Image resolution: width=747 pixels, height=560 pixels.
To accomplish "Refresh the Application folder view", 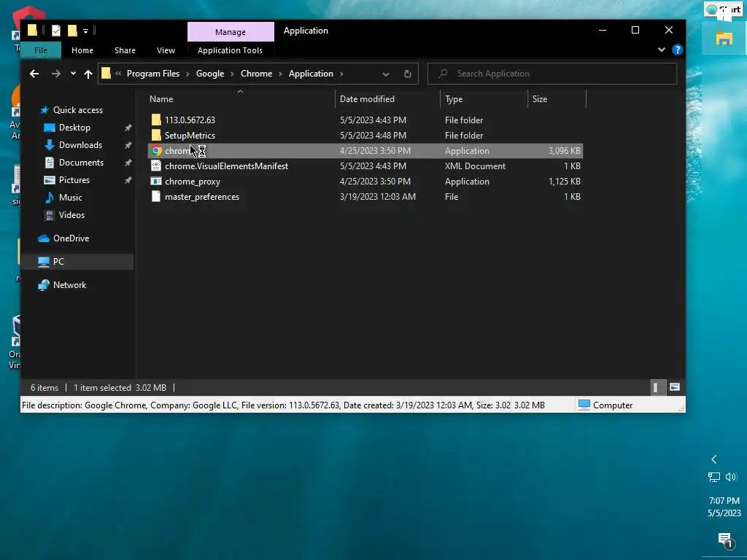I will tap(407, 74).
